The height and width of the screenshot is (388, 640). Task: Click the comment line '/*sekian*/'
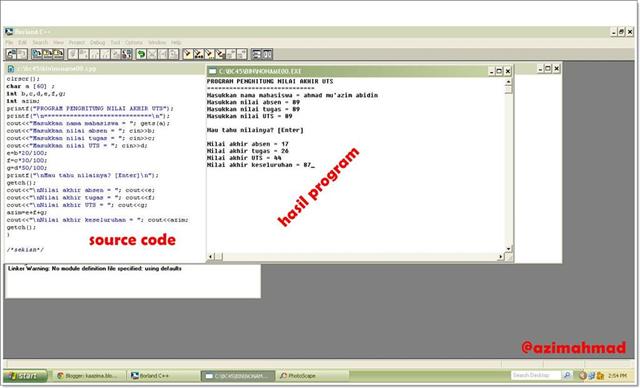[x=25, y=249]
